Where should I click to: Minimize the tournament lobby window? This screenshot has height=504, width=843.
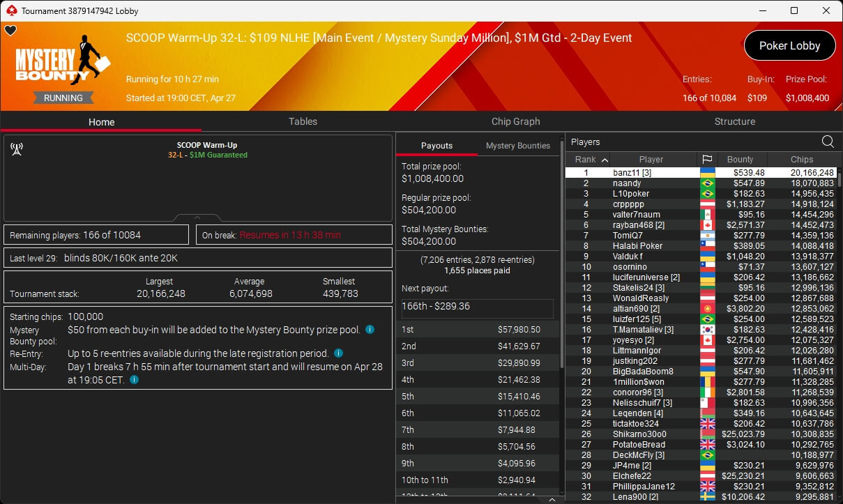[762, 10]
